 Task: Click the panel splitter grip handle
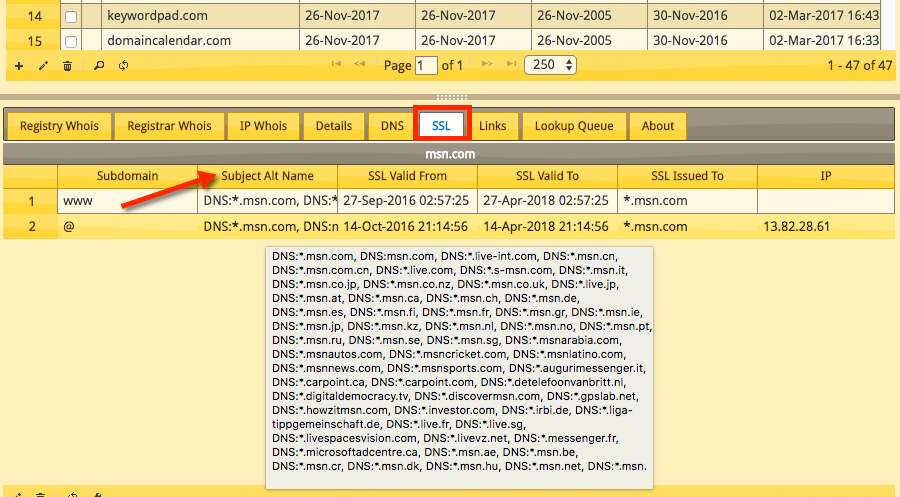(452, 97)
